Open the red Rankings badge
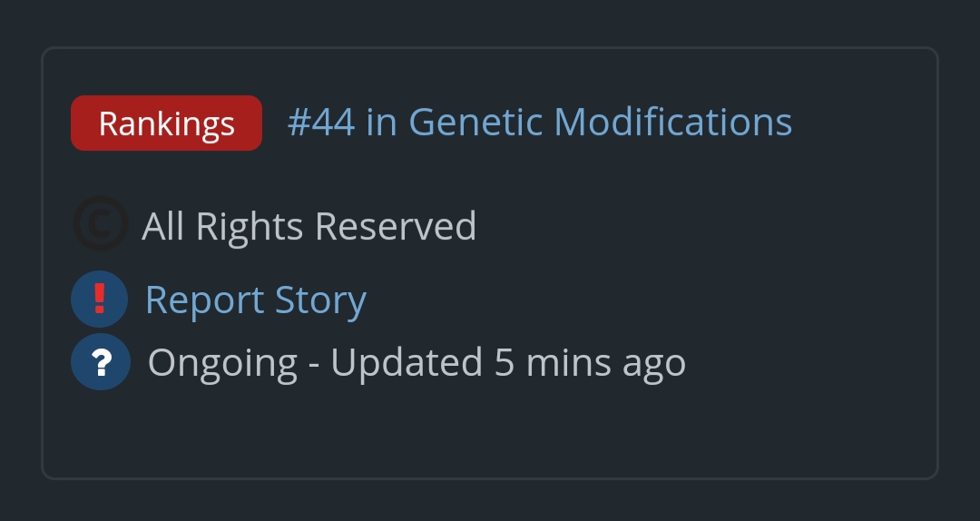Screen dimensions: 980x521 click(x=166, y=123)
